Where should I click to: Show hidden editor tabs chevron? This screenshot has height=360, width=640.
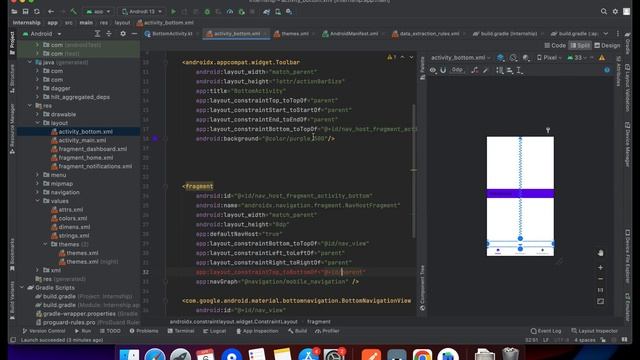tap(606, 34)
